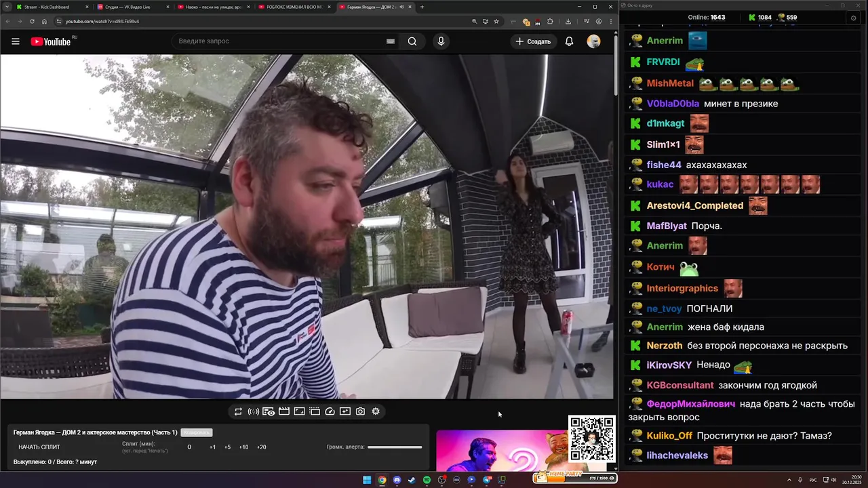Viewport: 868px width, 488px height.
Task: Click the QR code overlay image
Action: (x=592, y=439)
